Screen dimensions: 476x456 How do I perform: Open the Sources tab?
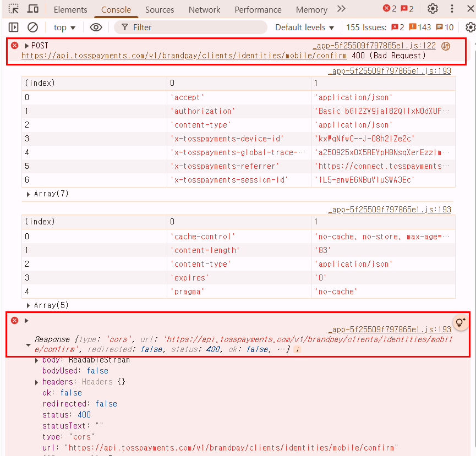pyautogui.click(x=160, y=10)
